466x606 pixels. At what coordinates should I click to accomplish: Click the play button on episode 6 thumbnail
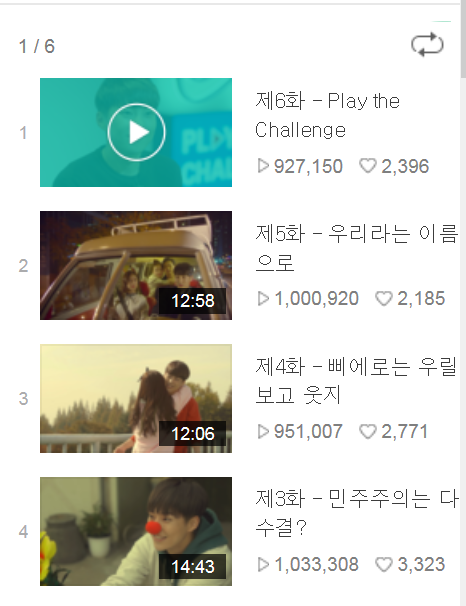pos(136,132)
